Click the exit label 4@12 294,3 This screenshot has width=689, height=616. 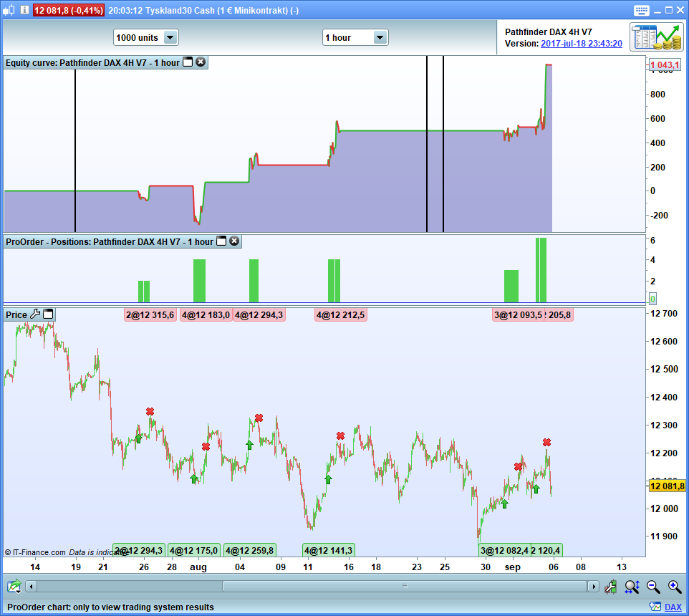pyautogui.click(x=259, y=314)
